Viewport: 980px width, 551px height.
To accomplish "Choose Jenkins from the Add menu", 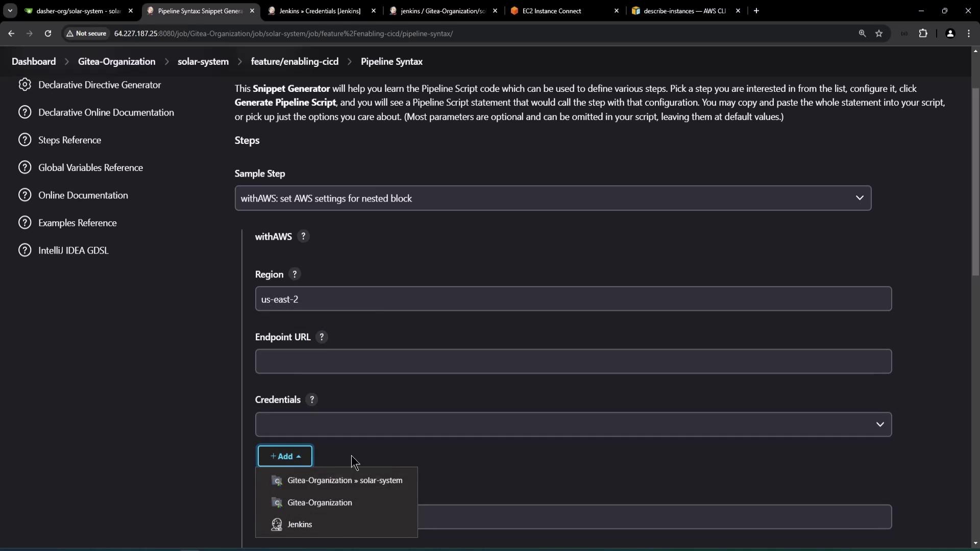I will pos(300,524).
